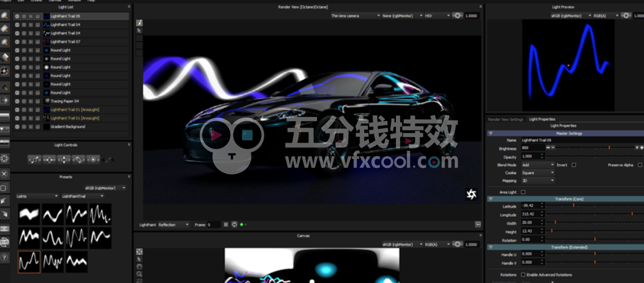Screen dimensions: 644x283
Task: Select the orange-highlighted preset thumbnail
Action: [x=29, y=262]
